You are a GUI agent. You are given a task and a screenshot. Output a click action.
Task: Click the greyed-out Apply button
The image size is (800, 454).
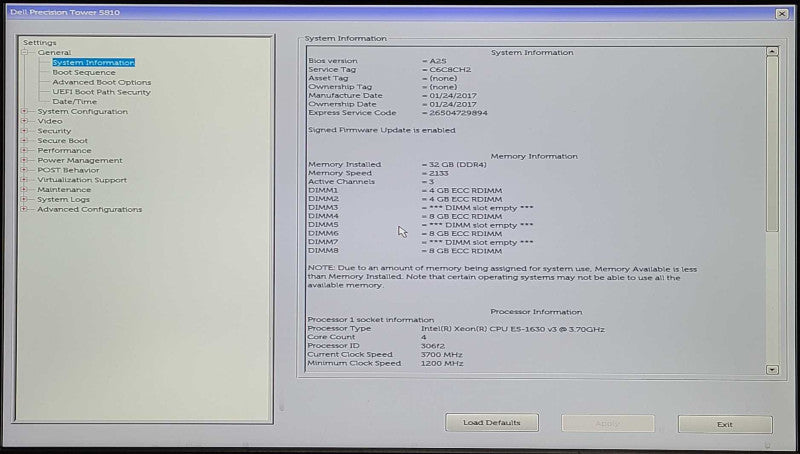click(608, 423)
